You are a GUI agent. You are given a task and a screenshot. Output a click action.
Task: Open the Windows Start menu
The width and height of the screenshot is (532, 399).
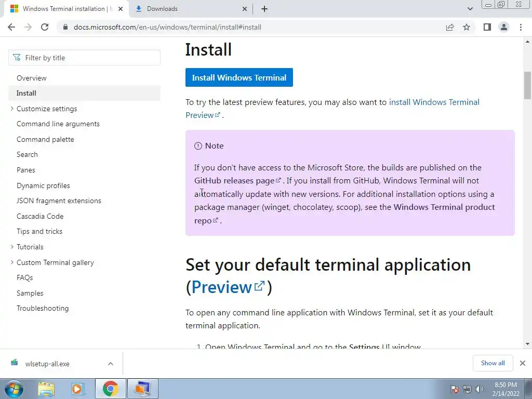(x=14, y=389)
